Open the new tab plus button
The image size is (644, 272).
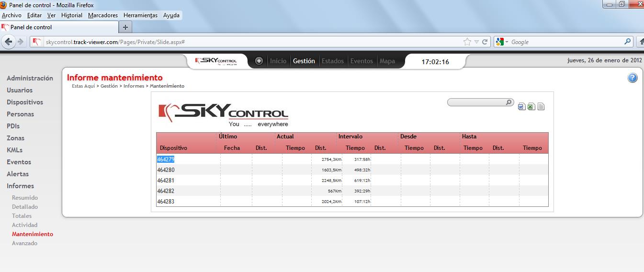(x=125, y=27)
